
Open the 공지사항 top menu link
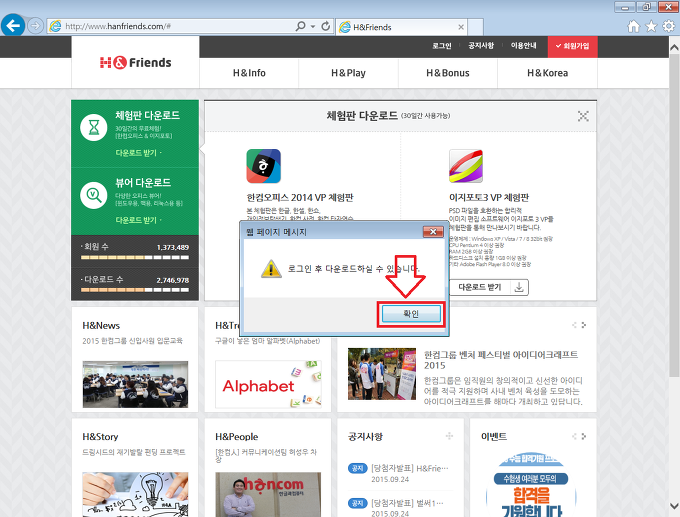(x=481, y=45)
